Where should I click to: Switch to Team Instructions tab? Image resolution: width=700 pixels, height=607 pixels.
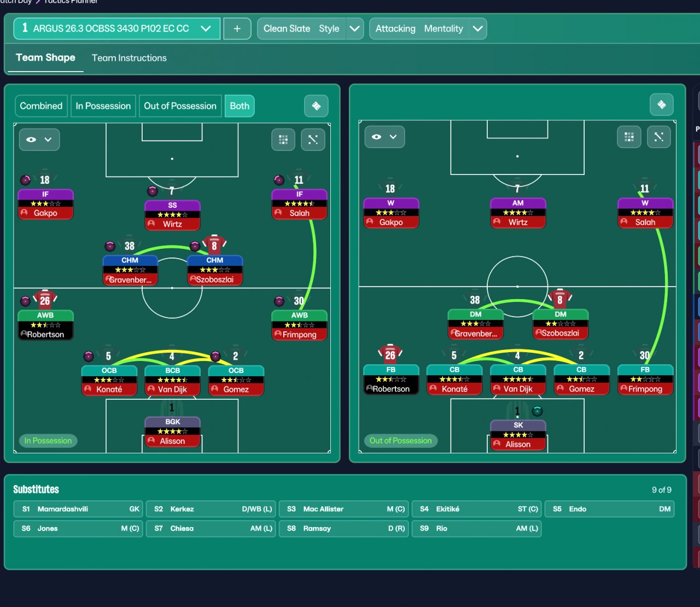point(129,58)
